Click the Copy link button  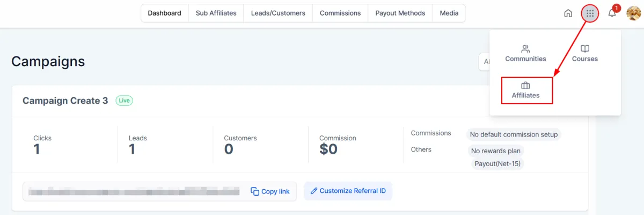click(x=270, y=191)
